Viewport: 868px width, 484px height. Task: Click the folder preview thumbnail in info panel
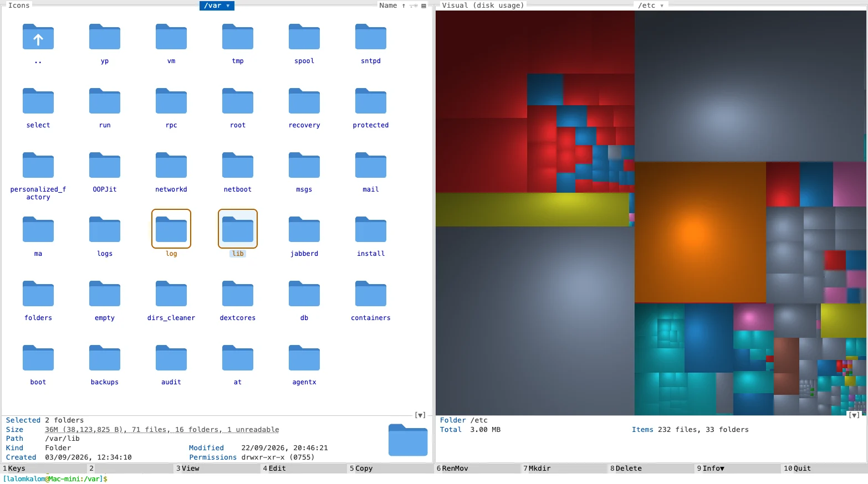click(408, 440)
